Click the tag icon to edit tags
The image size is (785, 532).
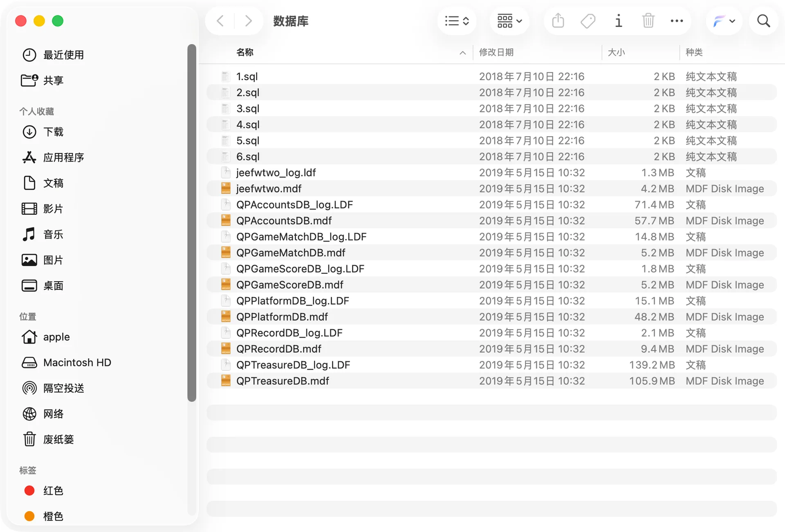588,21
